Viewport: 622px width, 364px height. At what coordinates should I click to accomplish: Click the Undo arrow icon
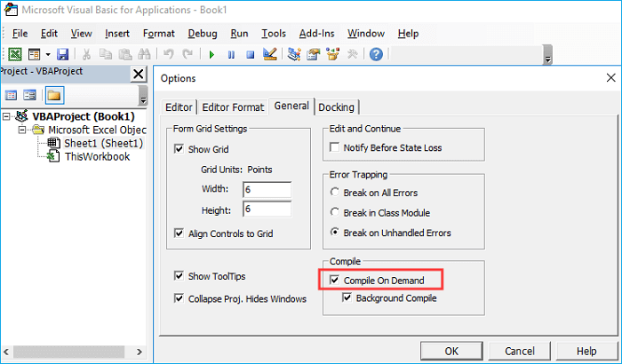click(x=169, y=54)
